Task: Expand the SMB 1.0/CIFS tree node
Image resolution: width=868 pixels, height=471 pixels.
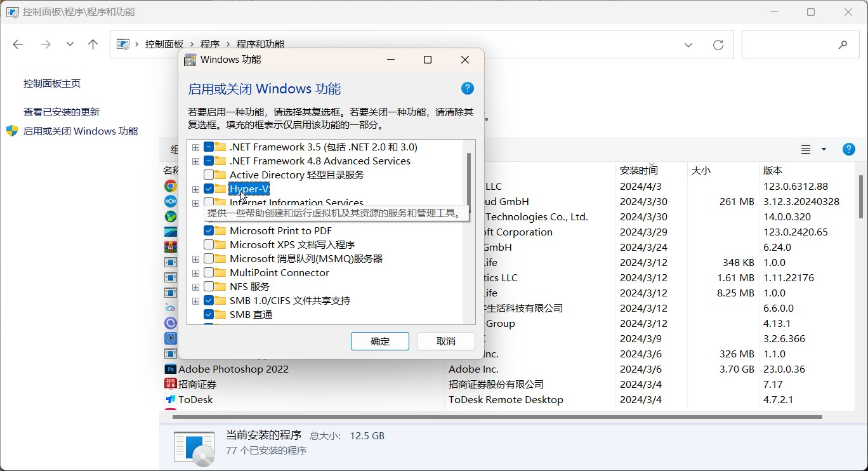Action: click(195, 301)
